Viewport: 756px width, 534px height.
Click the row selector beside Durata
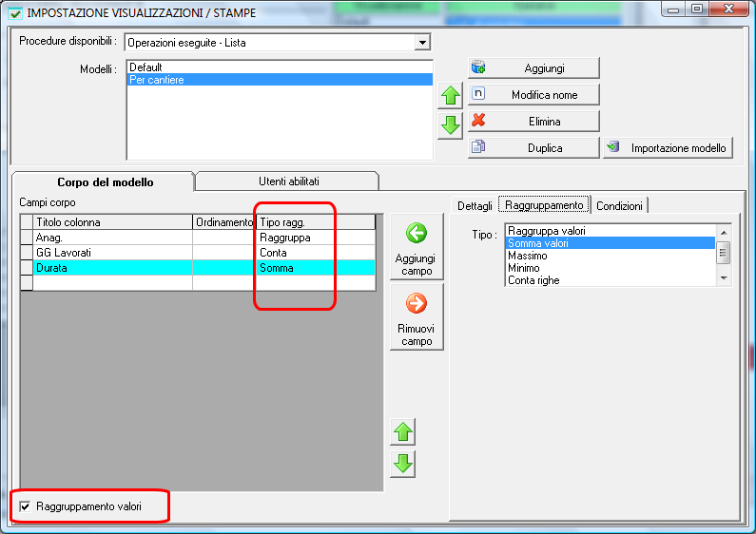27,268
